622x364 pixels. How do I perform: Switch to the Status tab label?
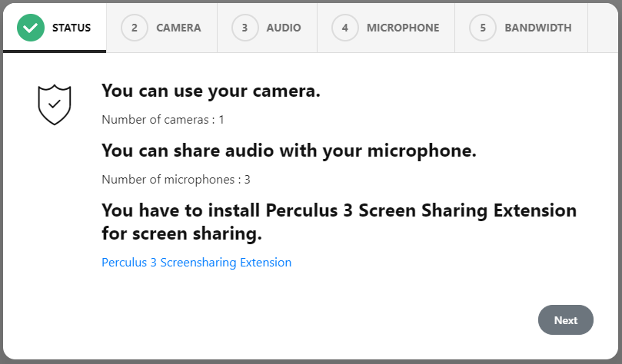click(x=72, y=28)
